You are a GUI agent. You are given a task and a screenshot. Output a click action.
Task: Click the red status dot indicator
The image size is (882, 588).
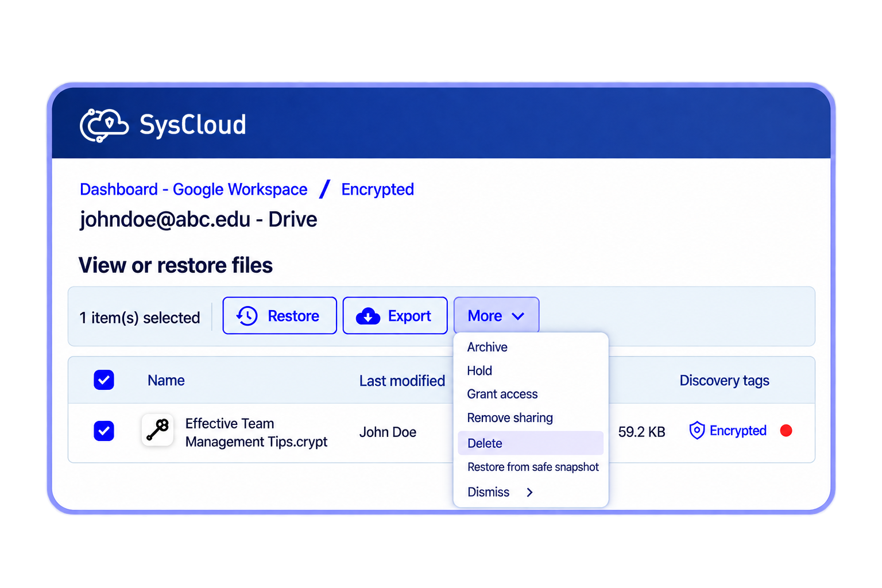(786, 431)
